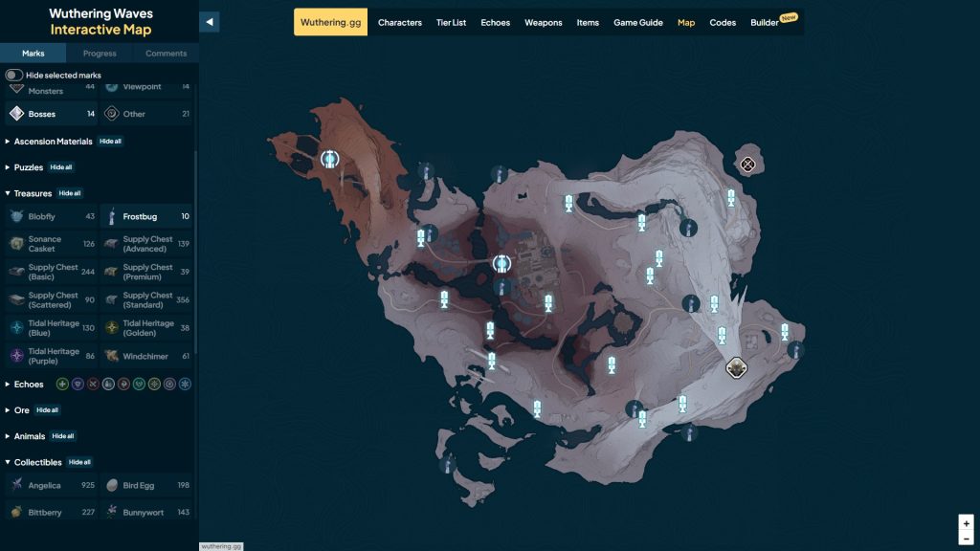Toggle the Hide selected marks switch
This screenshot has width=980, height=551.
pyautogui.click(x=14, y=75)
